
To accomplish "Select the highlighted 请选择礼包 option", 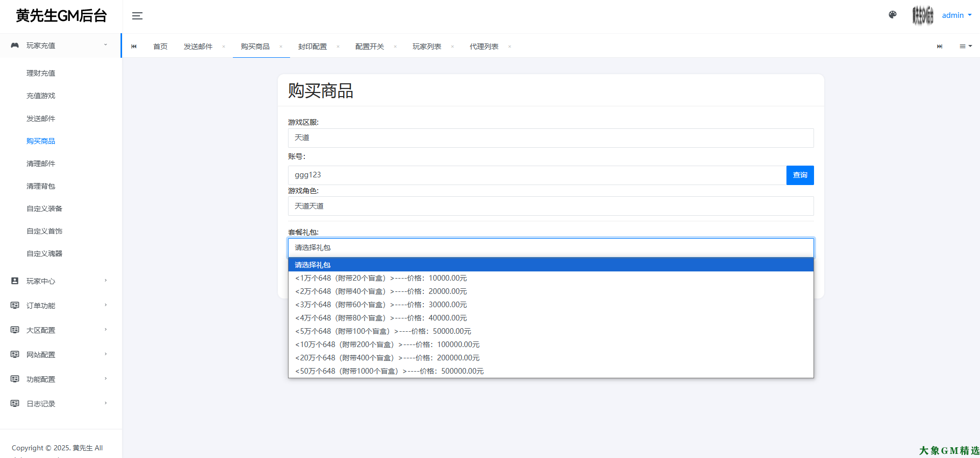I will tap(551, 265).
